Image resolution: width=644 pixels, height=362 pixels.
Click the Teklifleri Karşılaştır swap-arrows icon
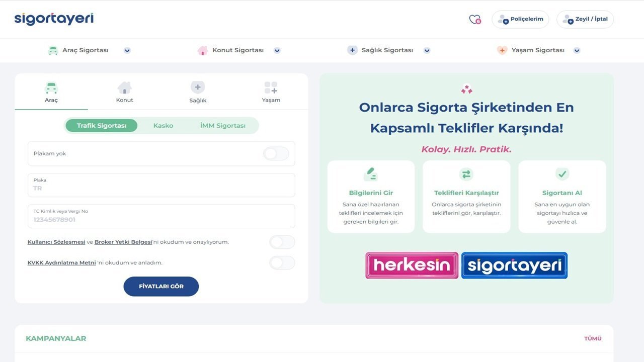466,174
